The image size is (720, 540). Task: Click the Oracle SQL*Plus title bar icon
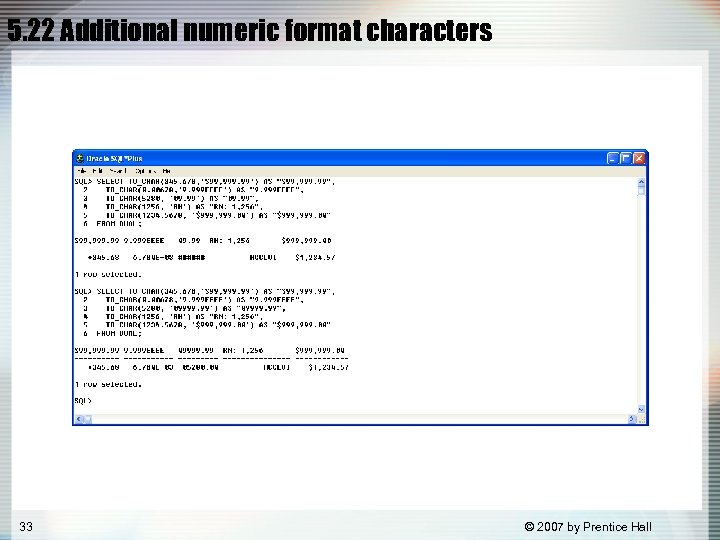79,158
